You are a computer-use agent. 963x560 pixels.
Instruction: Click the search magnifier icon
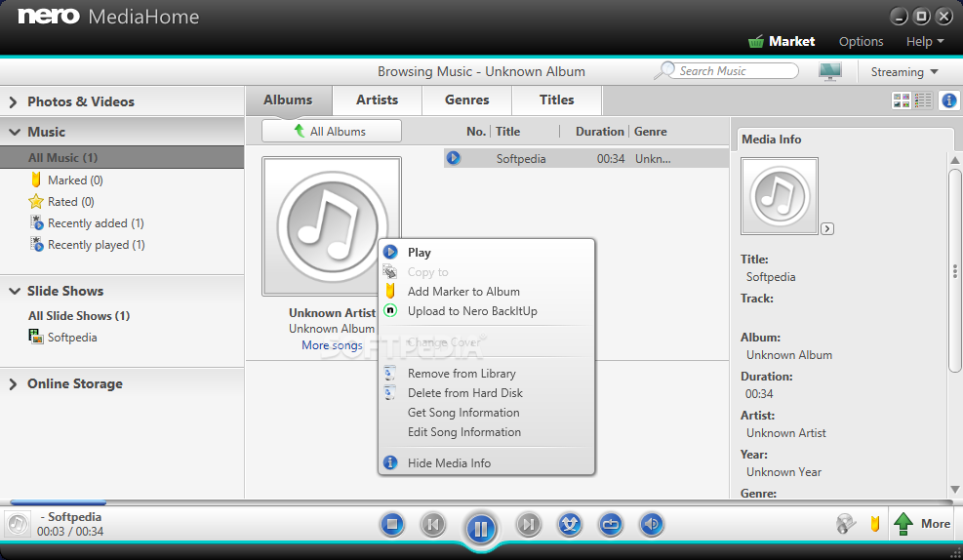point(664,70)
